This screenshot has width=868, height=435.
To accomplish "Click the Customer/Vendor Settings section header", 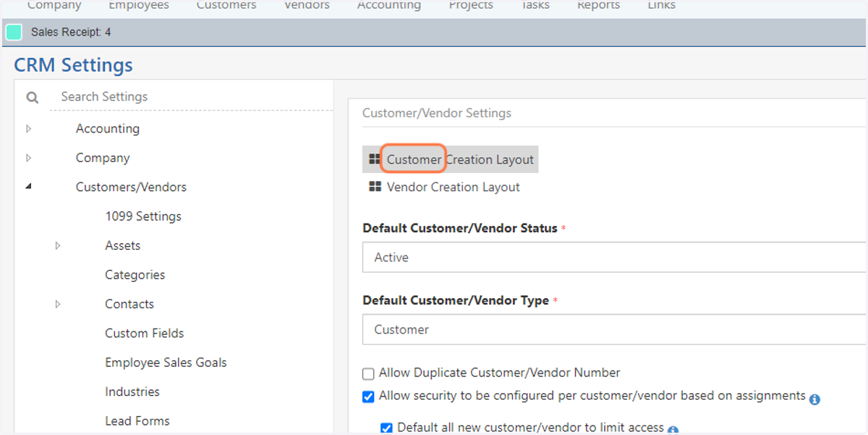I will pos(437,113).
